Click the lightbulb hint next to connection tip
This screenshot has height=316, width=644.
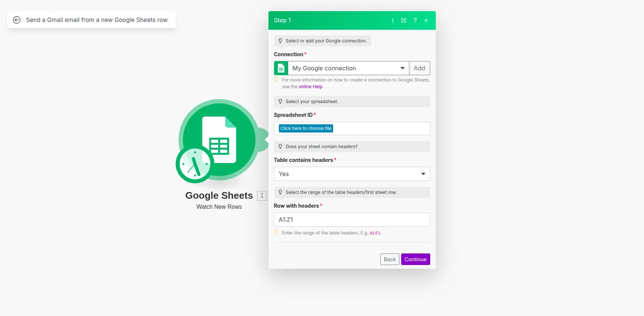coord(280,41)
